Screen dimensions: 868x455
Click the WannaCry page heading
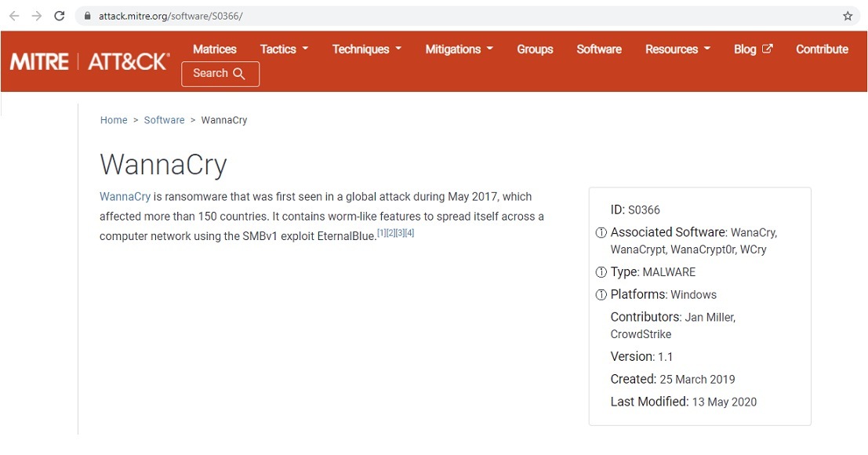point(163,165)
